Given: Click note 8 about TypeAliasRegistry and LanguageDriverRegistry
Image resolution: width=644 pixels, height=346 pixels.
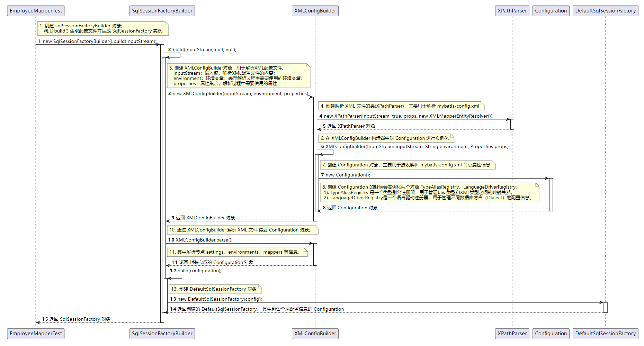Looking at the screenshot, I should click(430, 192).
